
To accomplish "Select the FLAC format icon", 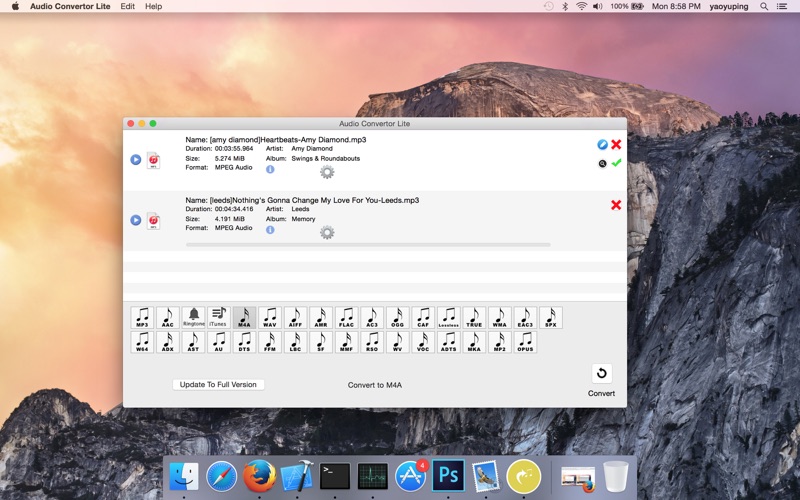I will pos(346,317).
